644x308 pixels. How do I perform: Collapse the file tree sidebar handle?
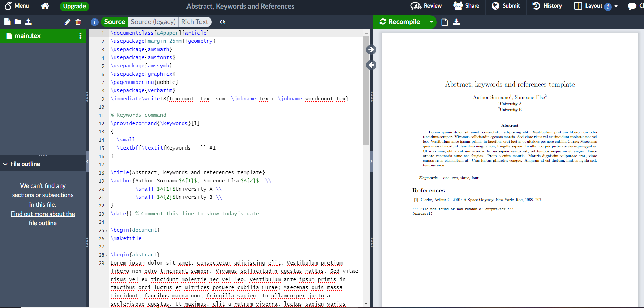click(87, 161)
